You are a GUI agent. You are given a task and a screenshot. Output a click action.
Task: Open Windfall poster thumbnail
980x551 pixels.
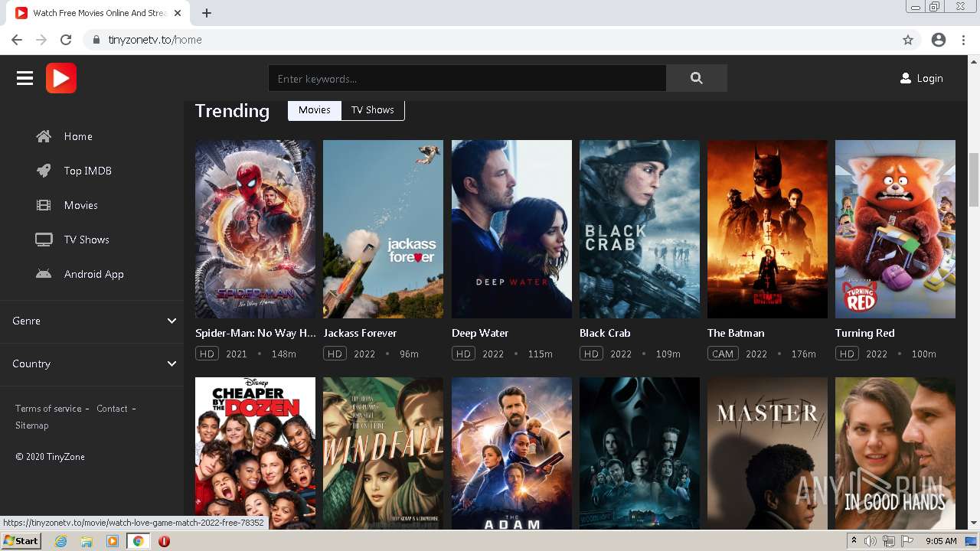click(383, 453)
